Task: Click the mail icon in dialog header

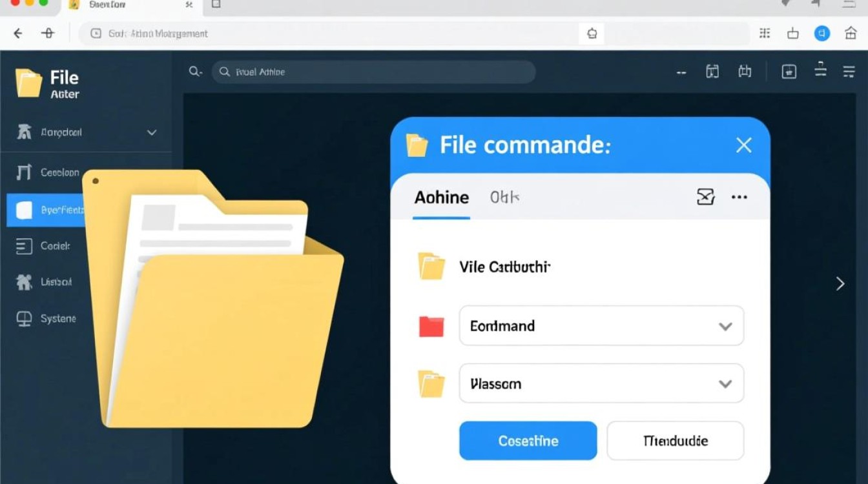Action: click(x=705, y=197)
